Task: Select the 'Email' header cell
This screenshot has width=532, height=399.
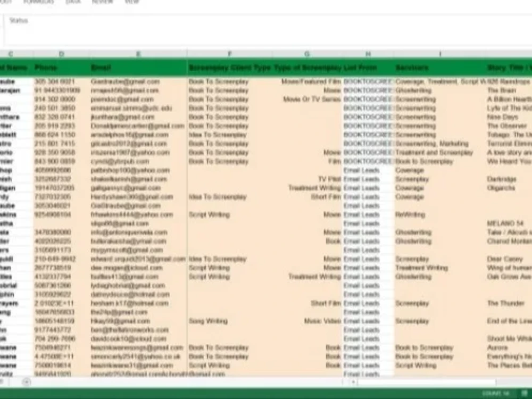Action: tap(138, 68)
